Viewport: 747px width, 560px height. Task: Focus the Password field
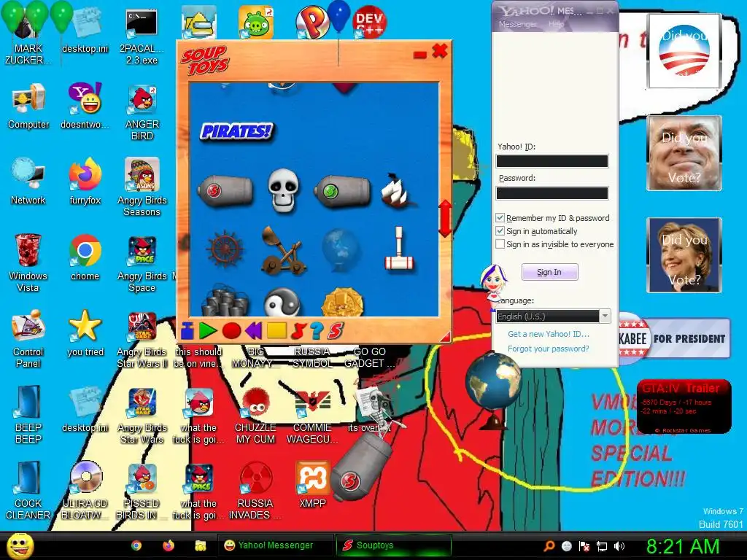(x=552, y=192)
